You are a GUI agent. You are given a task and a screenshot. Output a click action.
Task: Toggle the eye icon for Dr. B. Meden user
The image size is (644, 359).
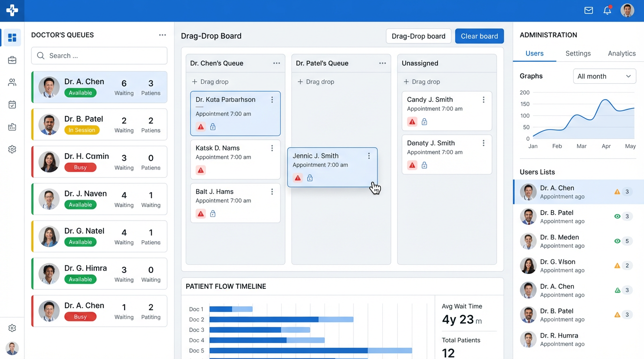click(x=617, y=241)
